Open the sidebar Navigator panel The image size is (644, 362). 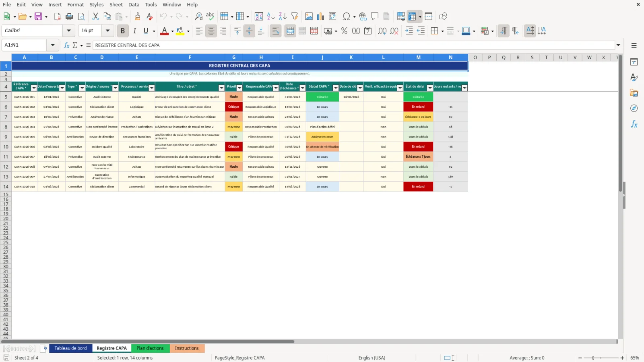click(x=634, y=109)
